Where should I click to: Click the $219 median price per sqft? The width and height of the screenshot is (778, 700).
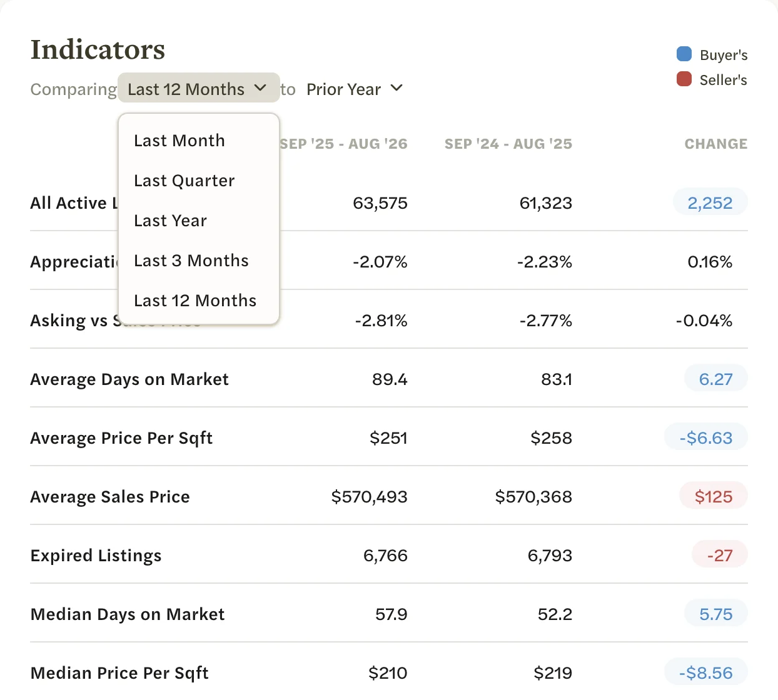(x=553, y=673)
